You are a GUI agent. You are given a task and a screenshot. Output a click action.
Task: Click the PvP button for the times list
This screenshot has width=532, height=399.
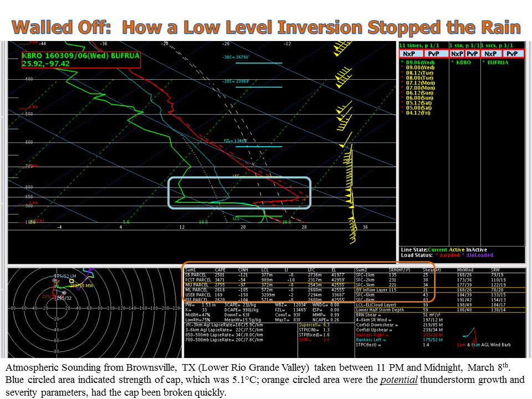coord(436,54)
